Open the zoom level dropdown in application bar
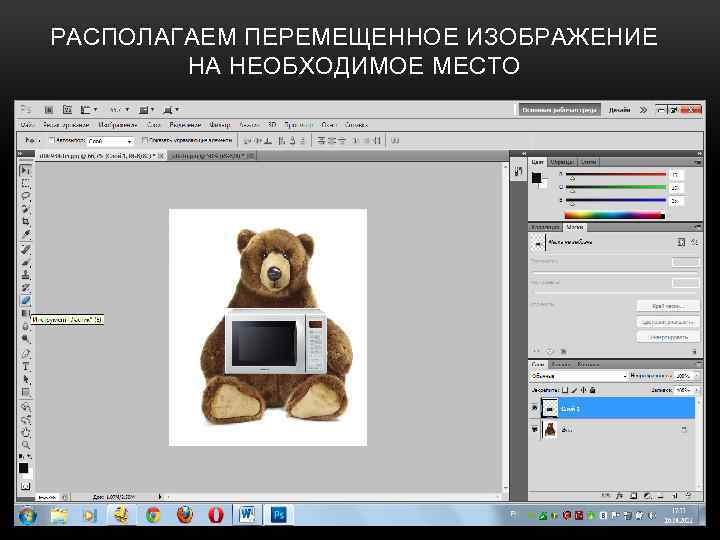 120,110
